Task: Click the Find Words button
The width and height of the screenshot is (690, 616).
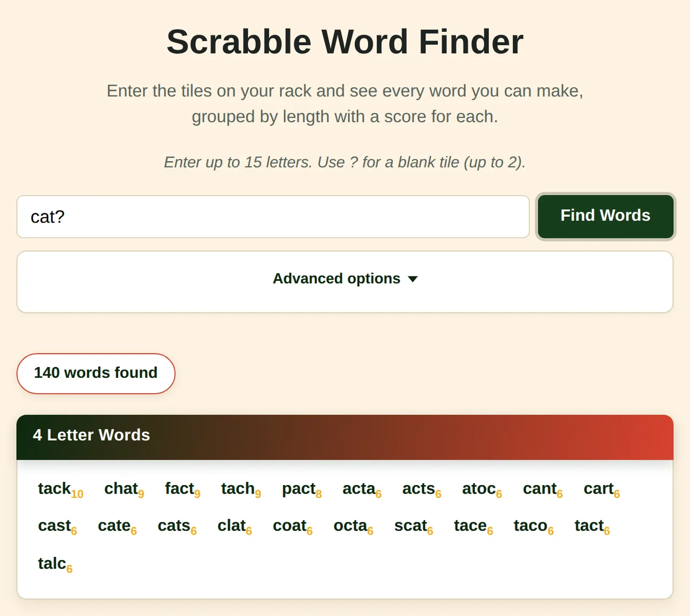Action: 605,216
